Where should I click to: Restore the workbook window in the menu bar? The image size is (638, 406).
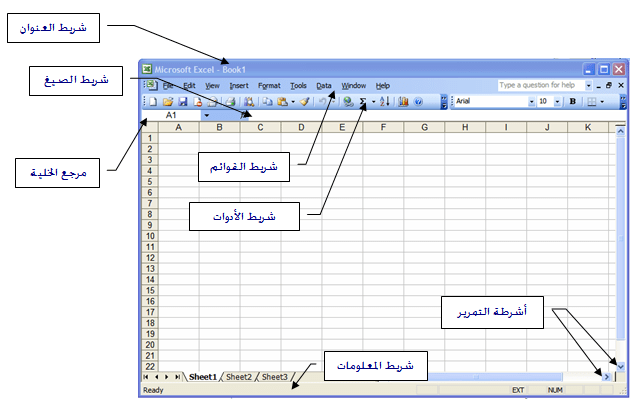609,85
